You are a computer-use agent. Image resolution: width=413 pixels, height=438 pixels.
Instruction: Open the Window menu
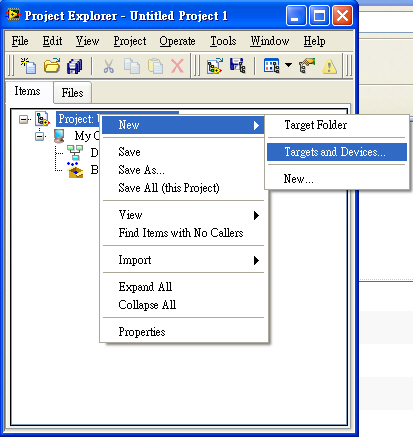(270, 41)
